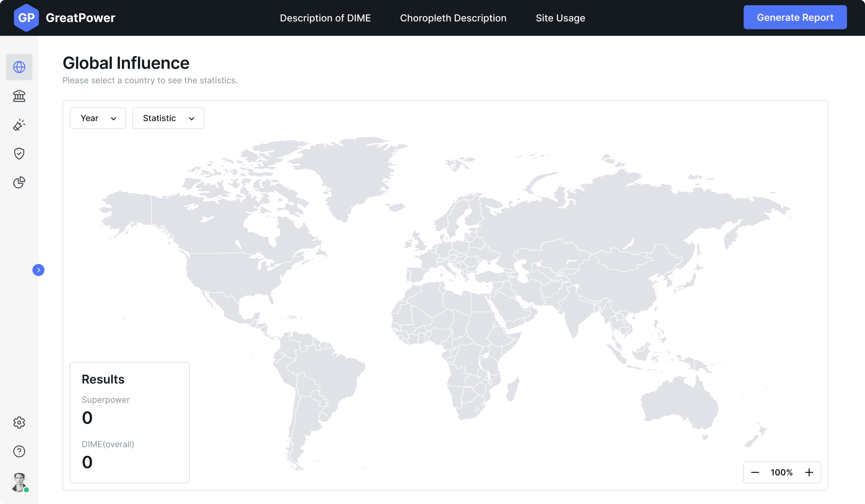Screen dimensions: 865x504
Task: Select the megaphone announcements icon
Action: coord(19,125)
